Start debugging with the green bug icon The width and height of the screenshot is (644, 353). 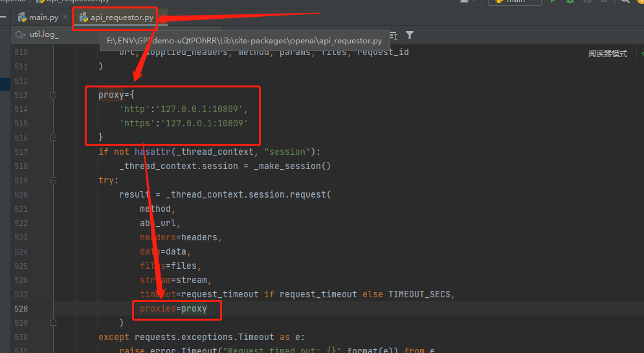[570, 1]
